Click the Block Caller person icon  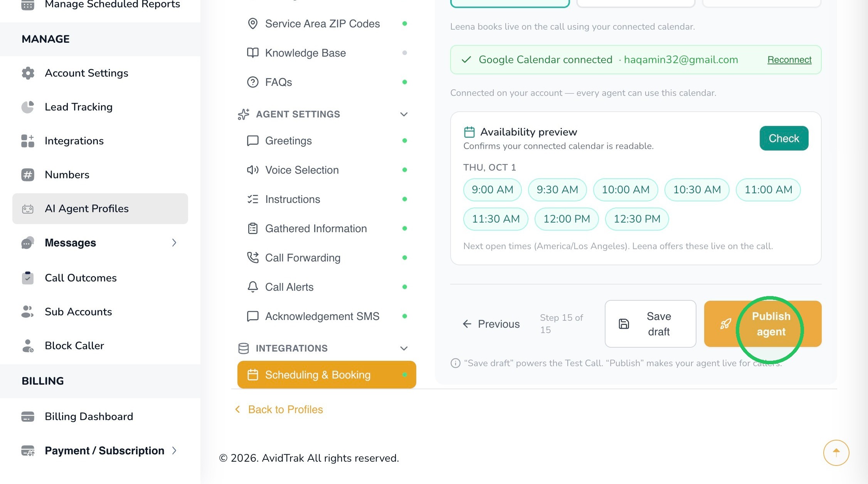pyautogui.click(x=28, y=346)
